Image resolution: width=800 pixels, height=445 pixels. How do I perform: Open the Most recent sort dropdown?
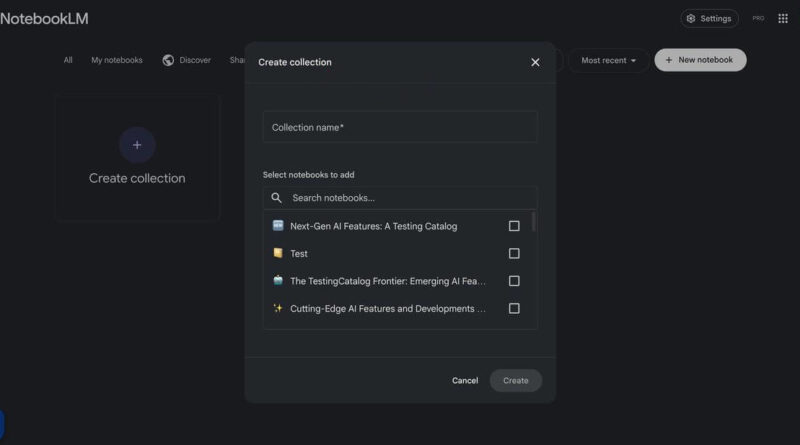(x=609, y=60)
